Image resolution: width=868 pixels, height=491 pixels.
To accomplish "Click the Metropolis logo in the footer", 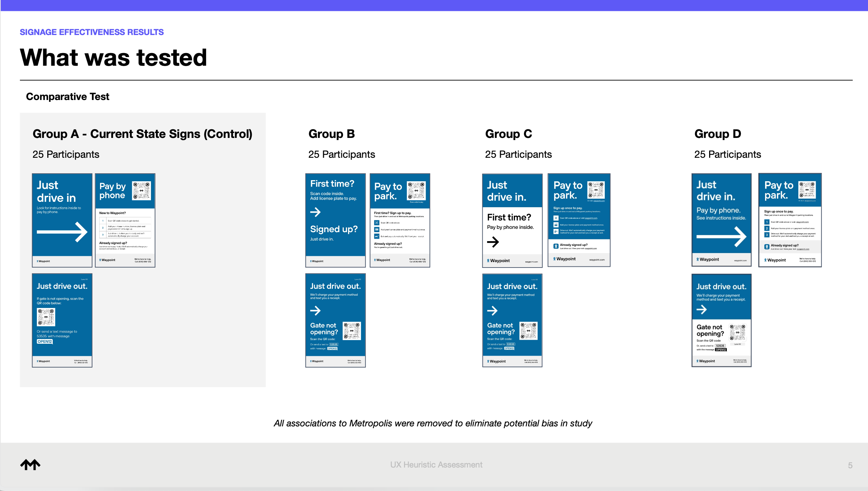I will click(30, 465).
